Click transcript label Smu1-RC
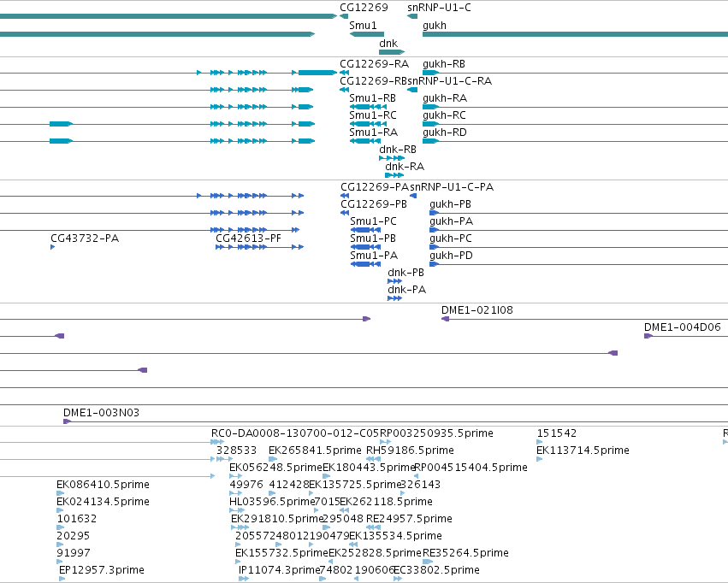Screen dimensions: 728x583 point(373,115)
